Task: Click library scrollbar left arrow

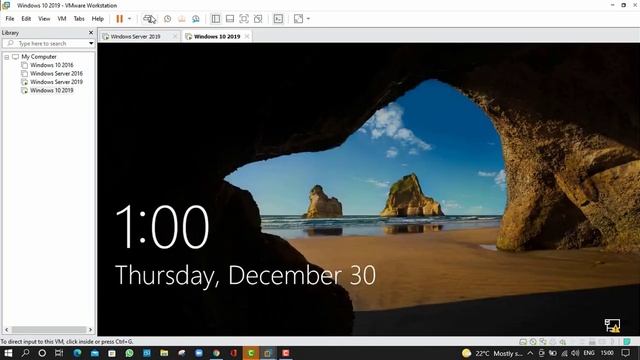Action: pos(7,329)
